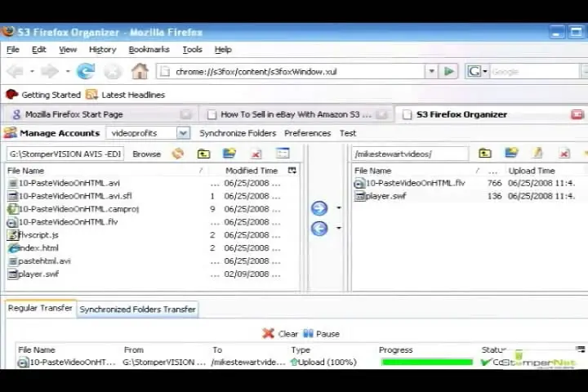
Task: Open the View menu
Action: point(68,50)
